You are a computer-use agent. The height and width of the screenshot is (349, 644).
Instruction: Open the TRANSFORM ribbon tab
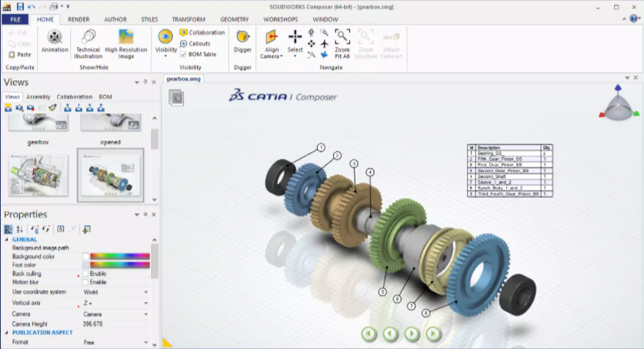[x=189, y=19]
